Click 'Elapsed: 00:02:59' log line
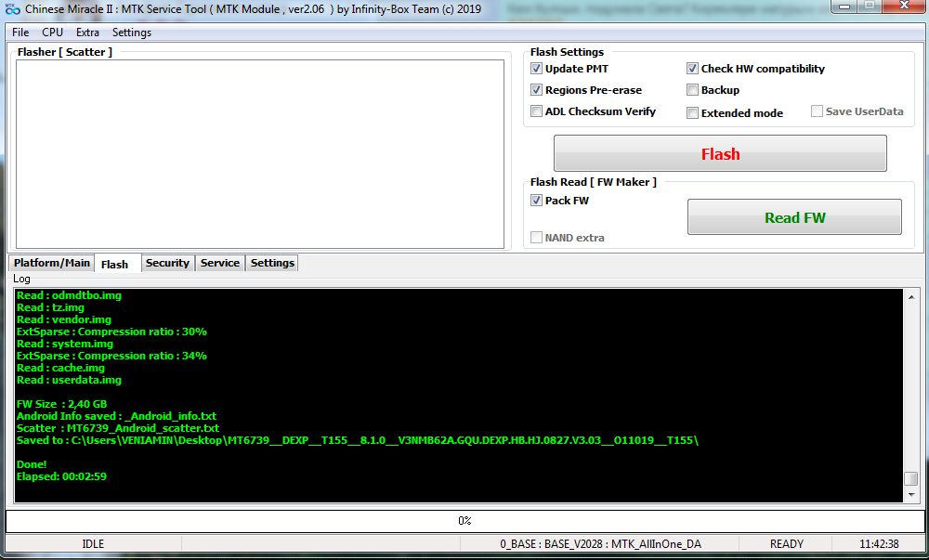Viewport: 929px width, 560px height. pyautogui.click(x=61, y=476)
